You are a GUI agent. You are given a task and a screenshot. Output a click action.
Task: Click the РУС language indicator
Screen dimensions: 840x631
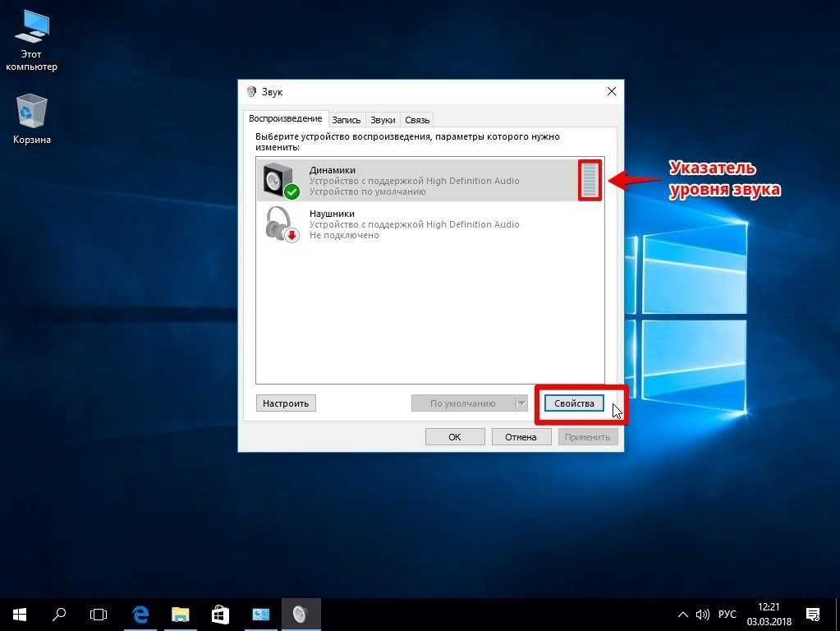pyautogui.click(x=728, y=614)
